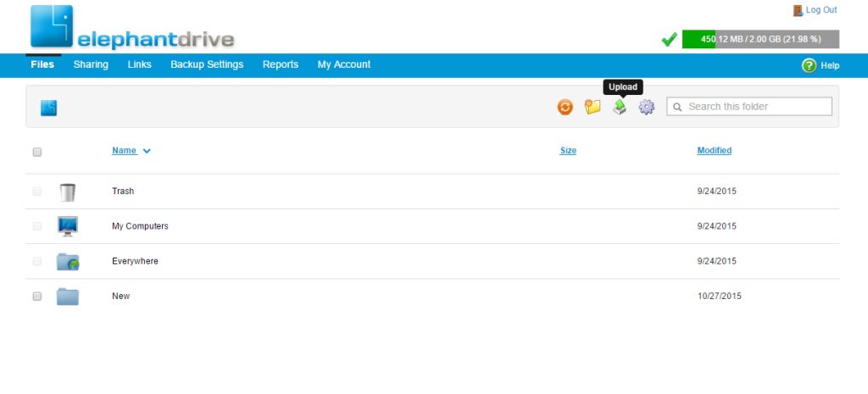Viewport: 868px width, 394px height.
Task: Open the Trash bin icon
Action: point(68,191)
